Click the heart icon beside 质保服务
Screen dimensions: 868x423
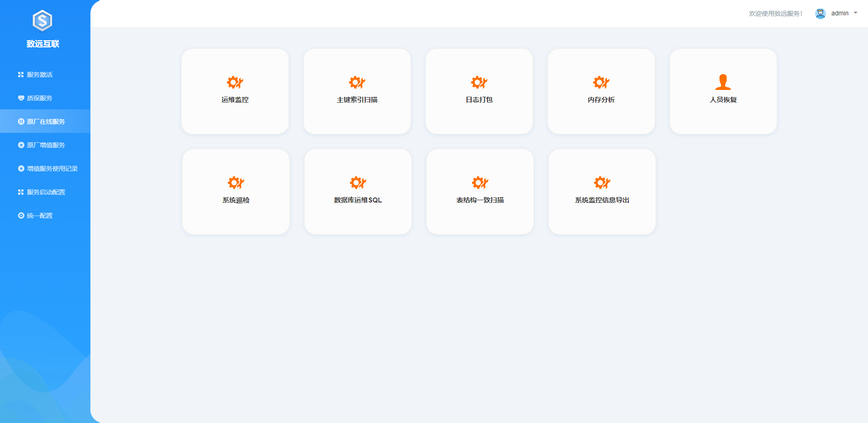[x=21, y=98]
